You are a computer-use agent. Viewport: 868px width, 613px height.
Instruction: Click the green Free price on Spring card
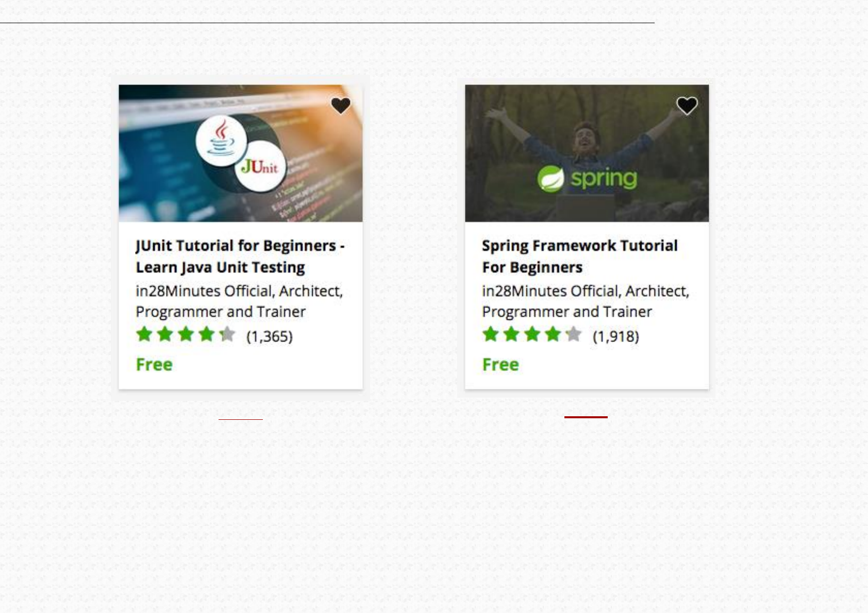(500, 365)
